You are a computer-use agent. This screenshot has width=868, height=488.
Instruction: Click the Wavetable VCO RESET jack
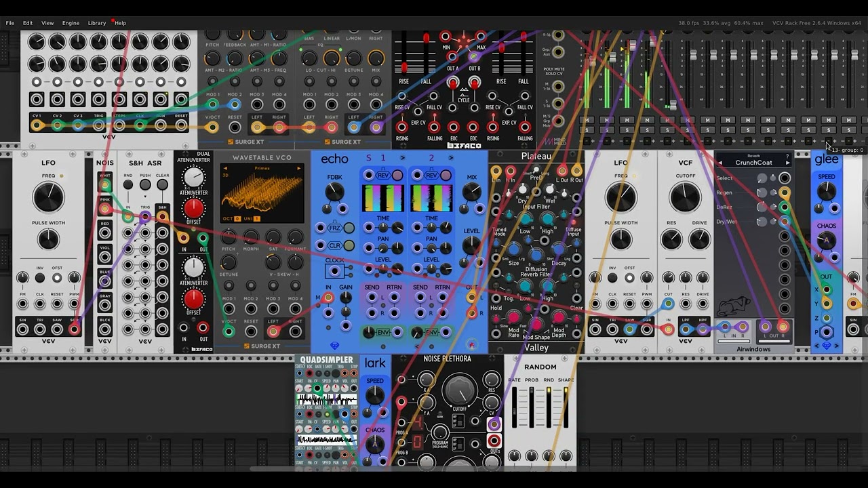pyautogui.click(x=251, y=331)
